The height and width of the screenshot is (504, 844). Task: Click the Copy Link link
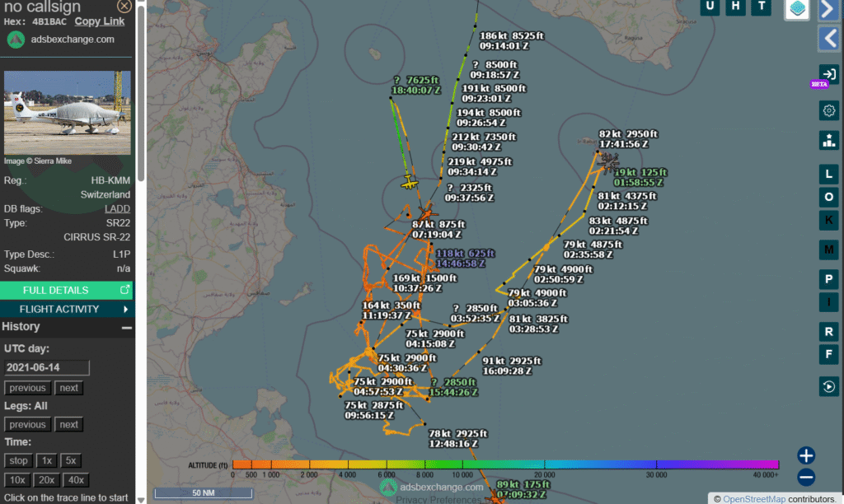[100, 21]
